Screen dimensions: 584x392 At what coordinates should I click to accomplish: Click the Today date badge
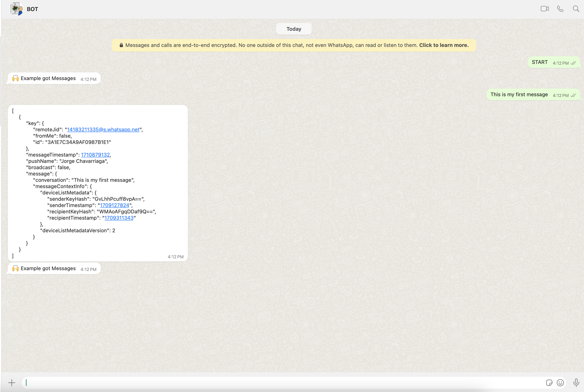click(294, 29)
